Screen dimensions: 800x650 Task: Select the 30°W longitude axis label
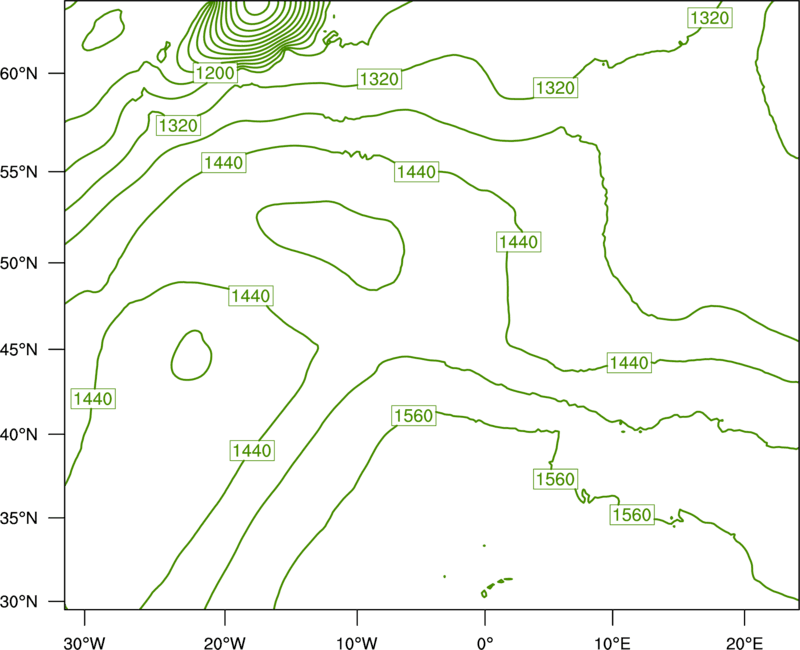click(x=85, y=643)
